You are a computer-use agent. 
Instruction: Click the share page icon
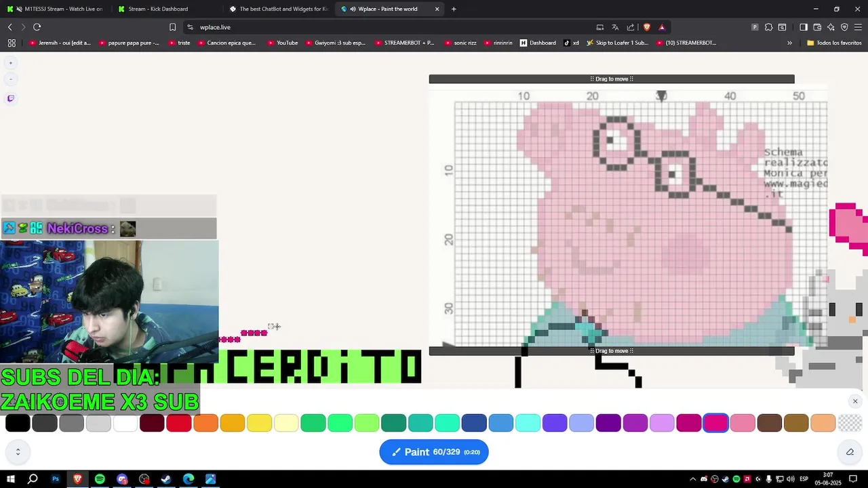pyautogui.click(x=631, y=27)
